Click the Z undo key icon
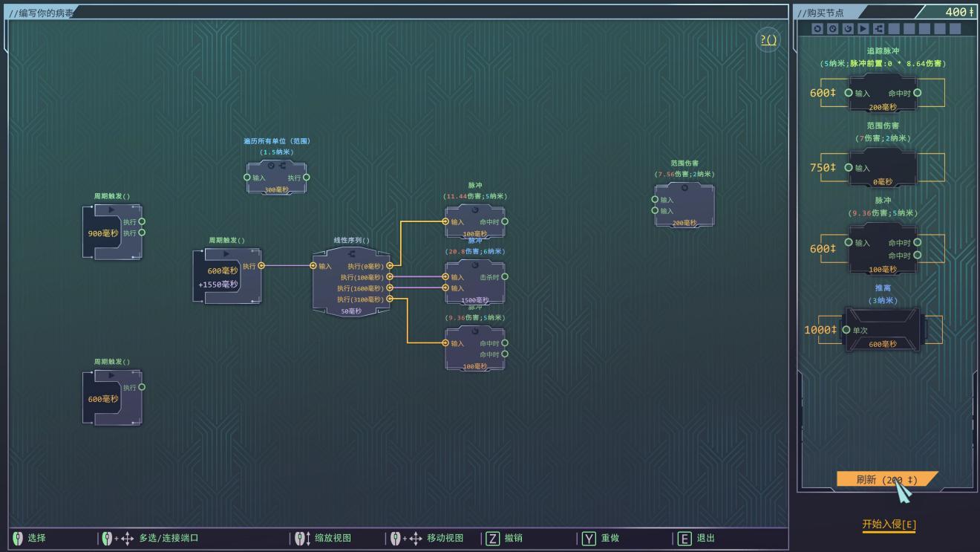Screen dimensions: 980x552 pyautogui.click(x=492, y=538)
